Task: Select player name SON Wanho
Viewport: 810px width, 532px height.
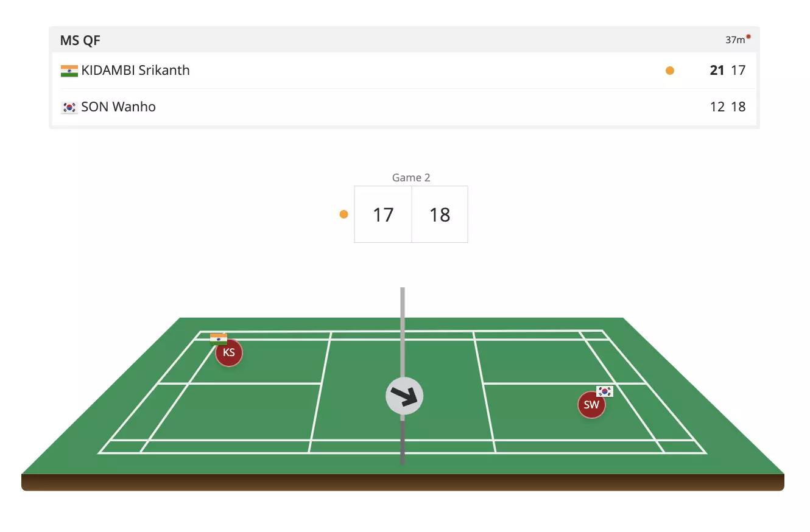Action: click(118, 107)
